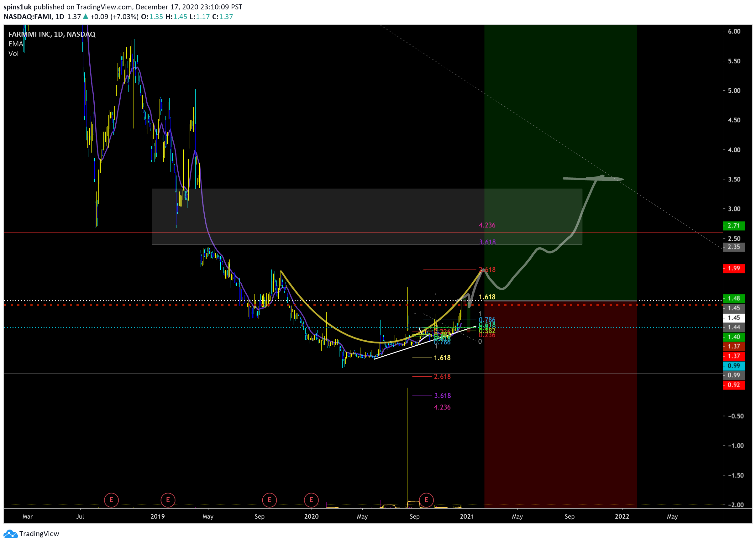
Task: Click the earnings E marker between Jul and 2019
Action: (111, 500)
